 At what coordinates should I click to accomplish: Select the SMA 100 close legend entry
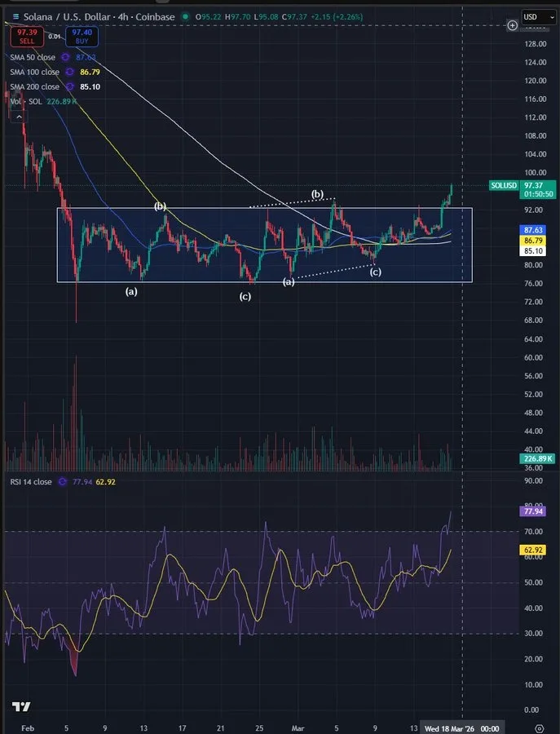[34, 72]
